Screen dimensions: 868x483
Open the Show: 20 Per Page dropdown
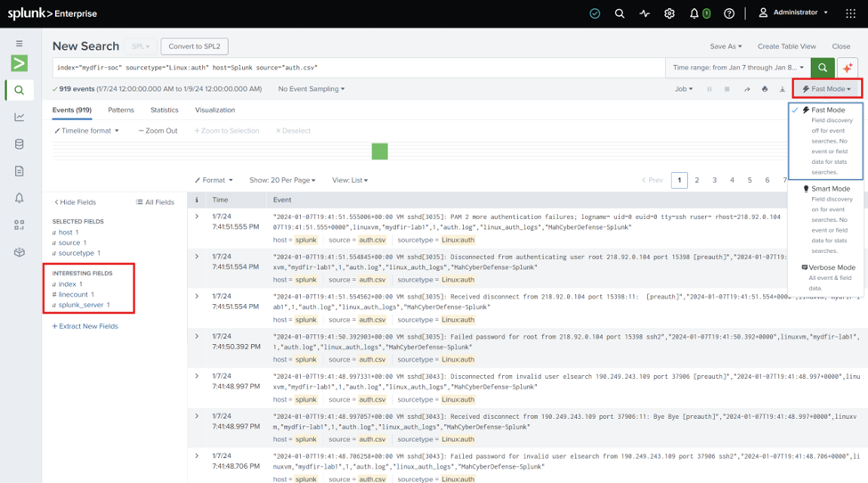[282, 180]
